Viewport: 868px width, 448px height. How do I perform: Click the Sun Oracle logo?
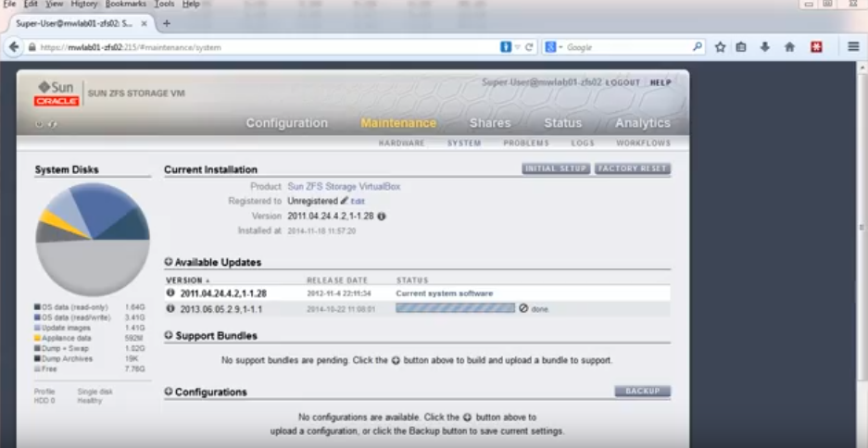pos(57,93)
